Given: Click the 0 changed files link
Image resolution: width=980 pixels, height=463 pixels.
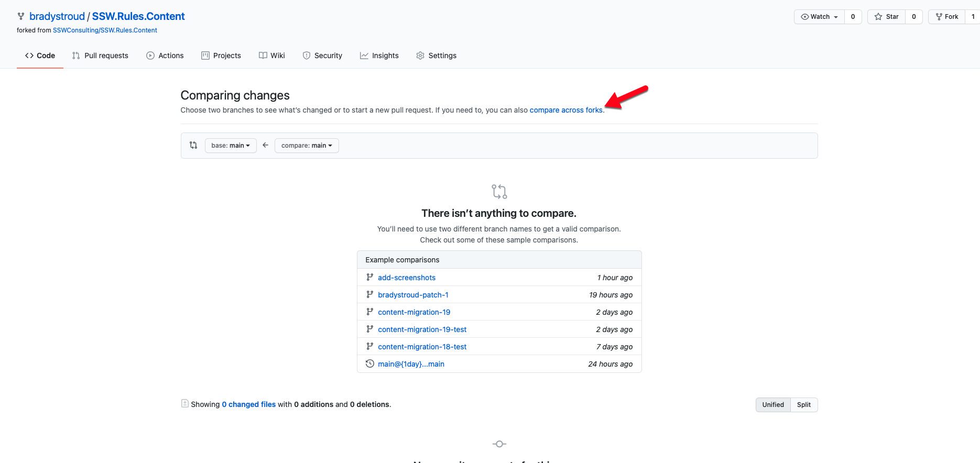Looking at the screenshot, I should pyautogui.click(x=248, y=404).
